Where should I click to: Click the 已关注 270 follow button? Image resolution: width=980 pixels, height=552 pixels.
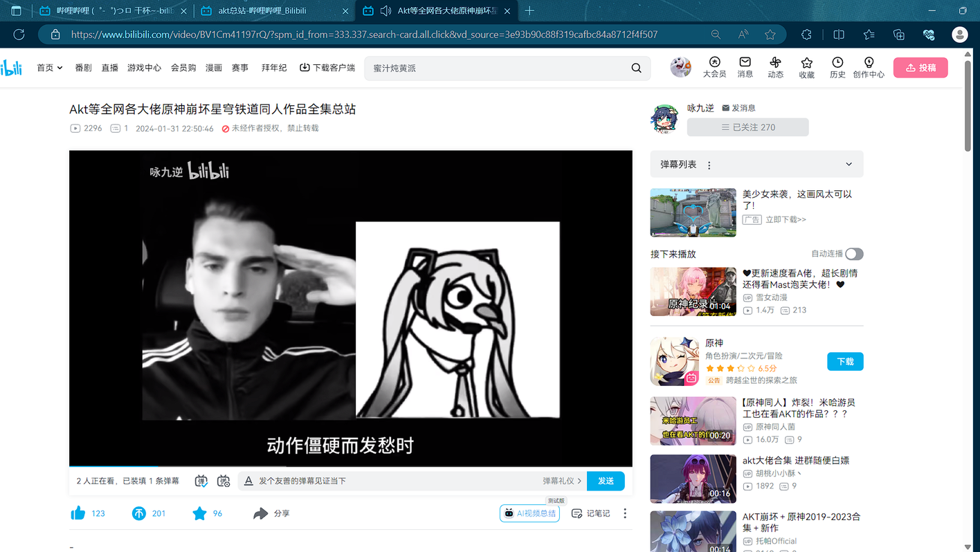747,127
